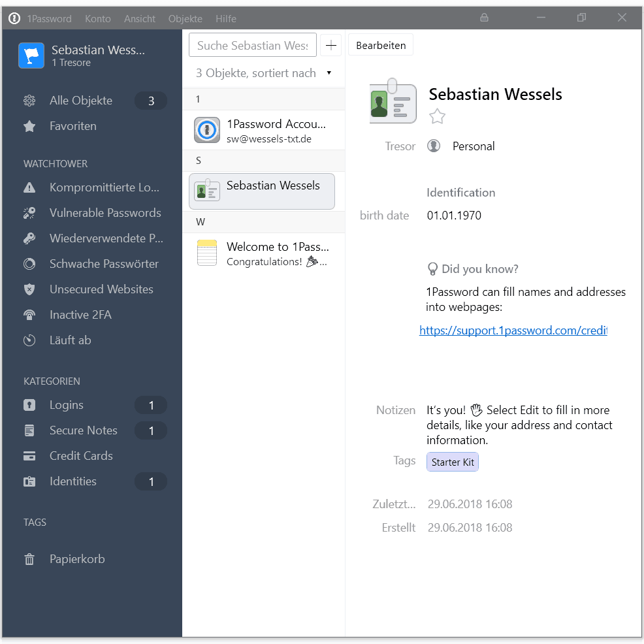Click the Alle Objekte count badge 3
The height and width of the screenshot is (644, 644).
tap(151, 101)
